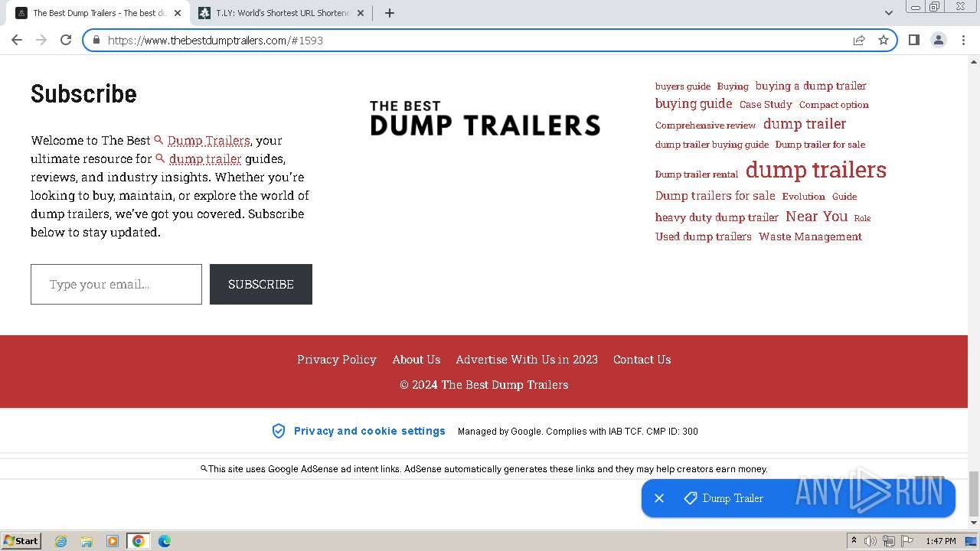Select 'dump trailer buying guide' tag

[712, 145]
